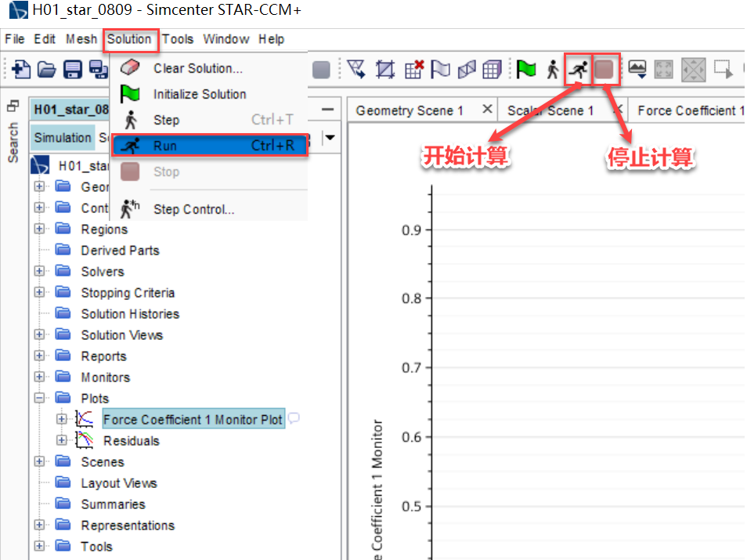
Task: Expand the Tools folder node in tree
Action: (39, 546)
